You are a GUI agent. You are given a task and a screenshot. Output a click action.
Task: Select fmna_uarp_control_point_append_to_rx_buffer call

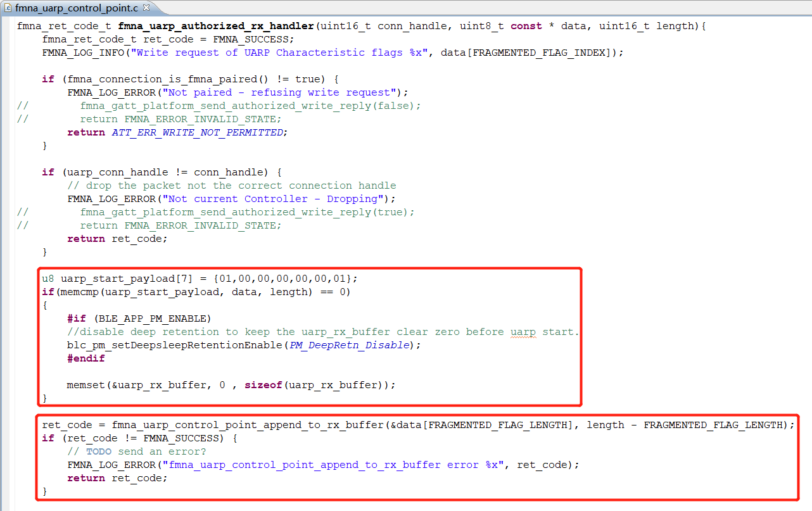point(222,424)
